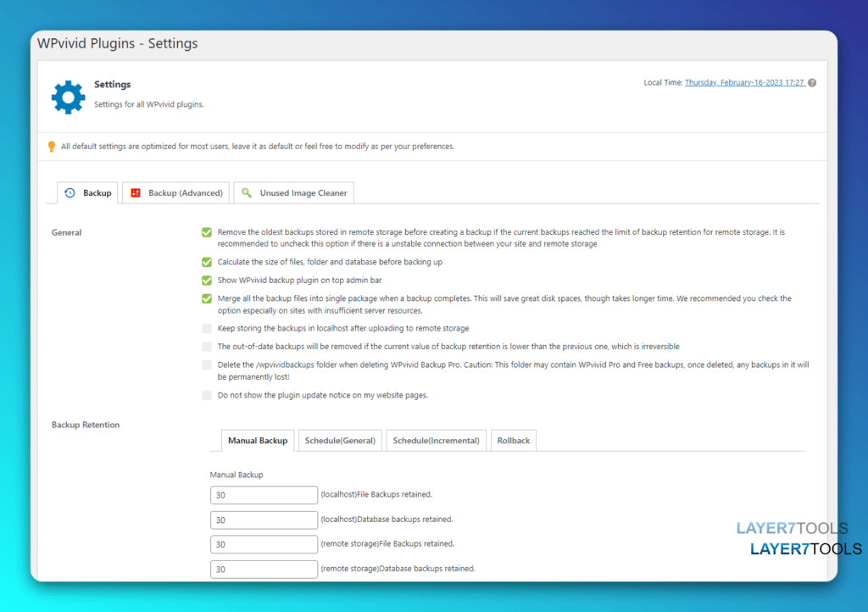This screenshot has width=868, height=612.
Task: Enable Keep storing backups in localhost
Action: click(x=207, y=328)
